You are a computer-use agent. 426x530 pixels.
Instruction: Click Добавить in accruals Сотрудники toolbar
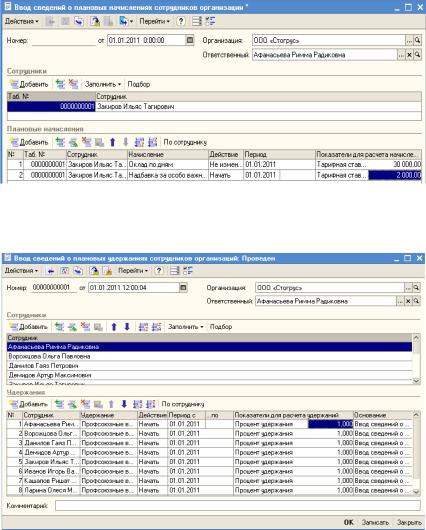pyautogui.click(x=29, y=84)
